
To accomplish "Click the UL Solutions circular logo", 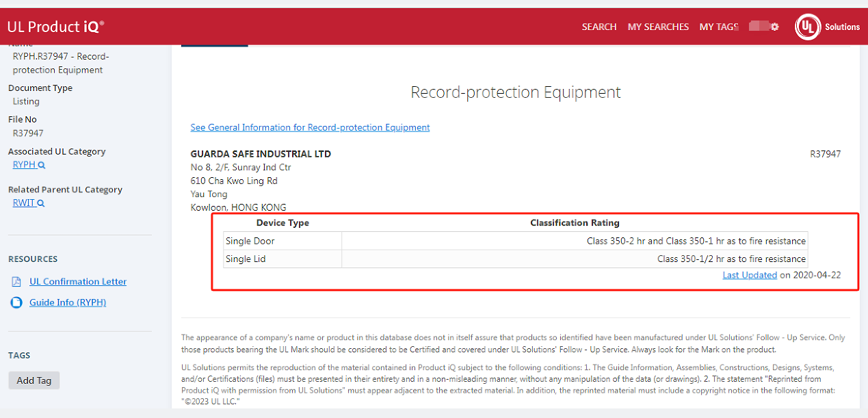I will (808, 27).
